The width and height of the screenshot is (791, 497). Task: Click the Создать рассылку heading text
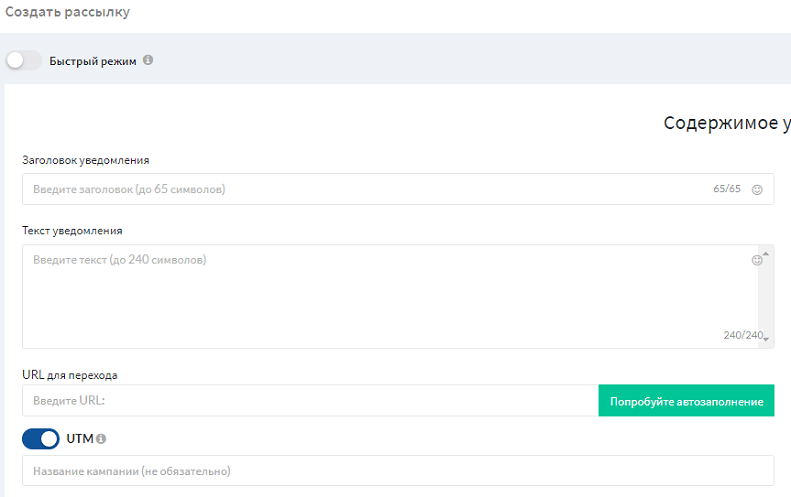[68, 12]
